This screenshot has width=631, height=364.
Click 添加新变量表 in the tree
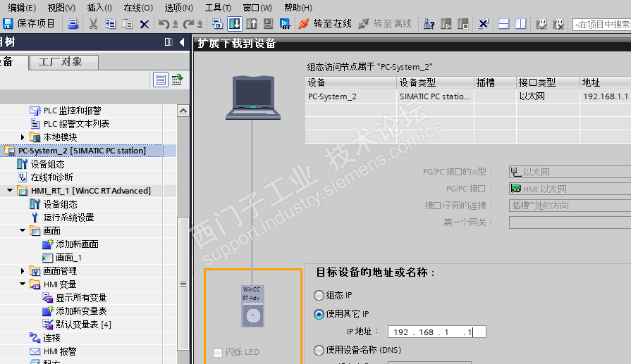[81, 311]
